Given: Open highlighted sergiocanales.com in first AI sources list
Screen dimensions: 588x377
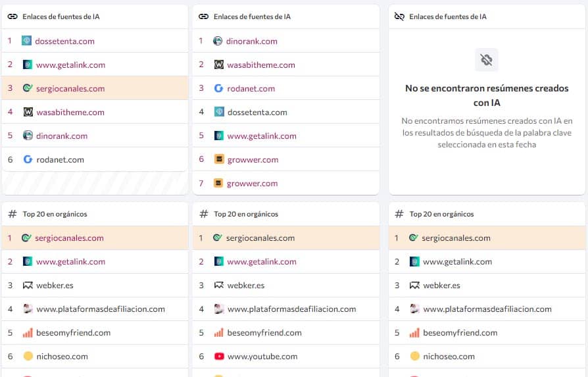Looking at the screenshot, I should [x=70, y=89].
